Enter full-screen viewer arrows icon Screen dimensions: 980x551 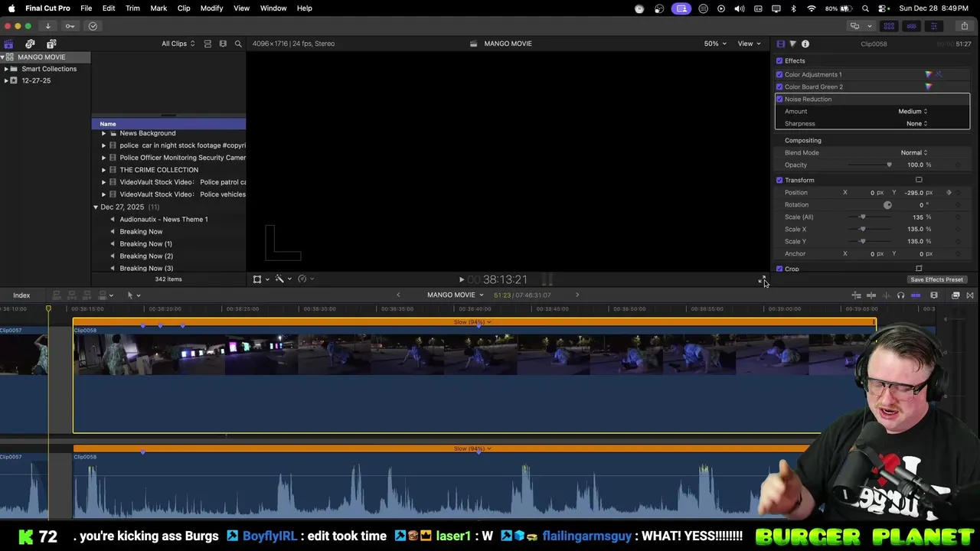763,280
